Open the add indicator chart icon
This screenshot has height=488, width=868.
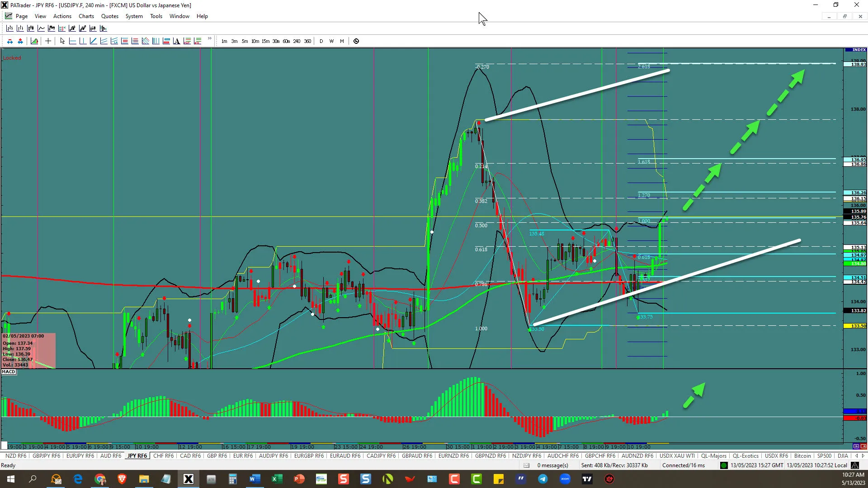click(34, 41)
